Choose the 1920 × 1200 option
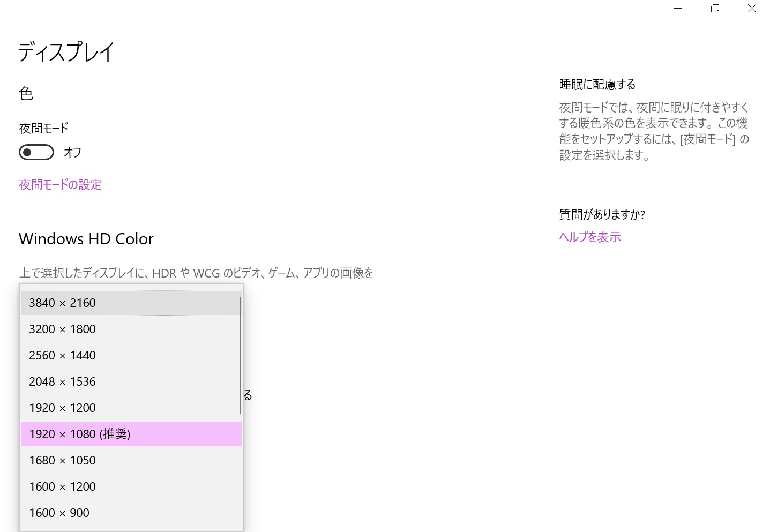 click(x=63, y=408)
